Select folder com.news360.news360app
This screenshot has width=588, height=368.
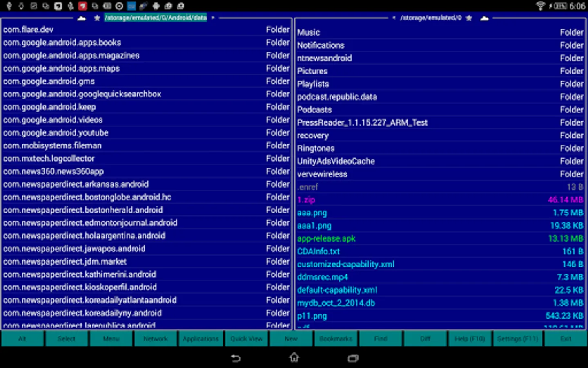click(x=146, y=171)
